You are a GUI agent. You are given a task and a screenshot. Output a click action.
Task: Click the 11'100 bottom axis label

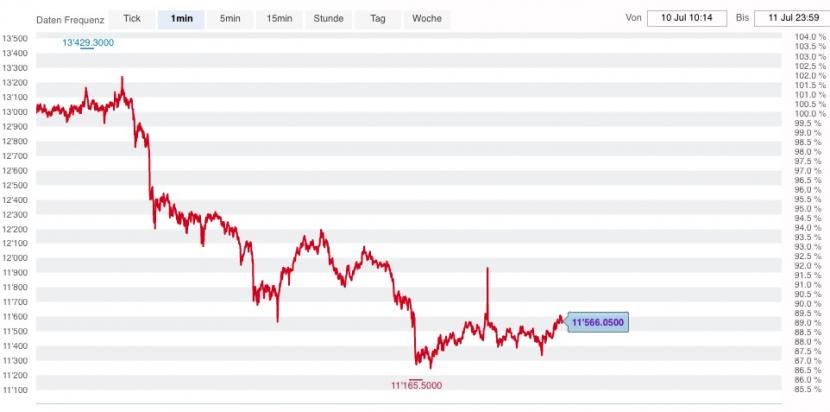(15, 390)
